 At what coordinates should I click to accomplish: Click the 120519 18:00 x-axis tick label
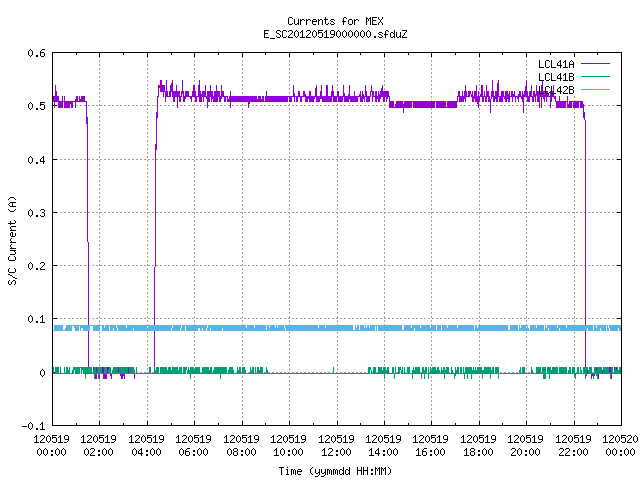point(478,445)
